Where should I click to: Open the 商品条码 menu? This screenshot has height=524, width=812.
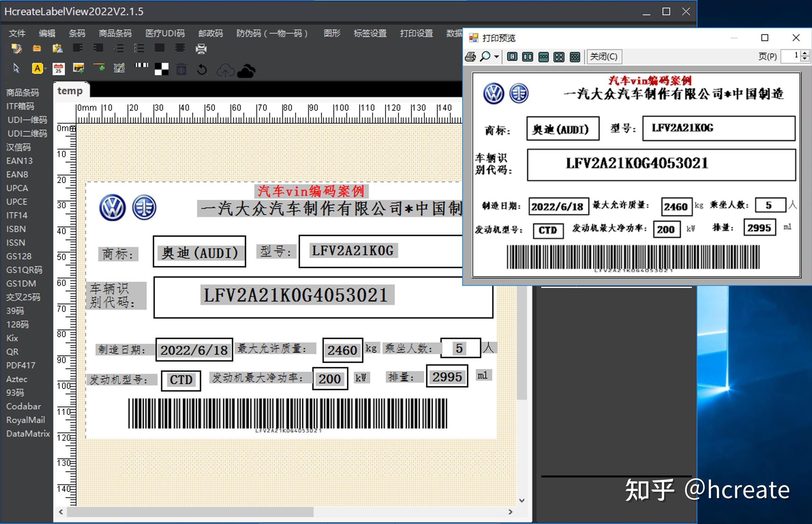pyautogui.click(x=115, y=33)
